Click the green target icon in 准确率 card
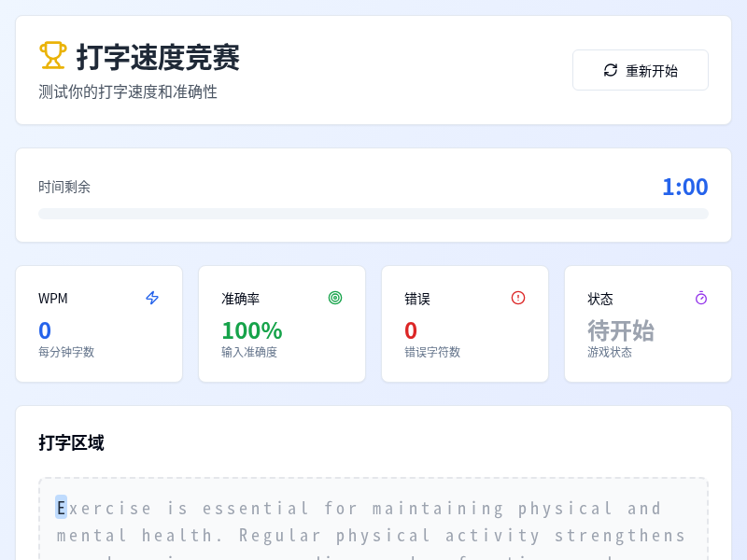Viewport: 747px width, 560px height. coord(335,298)
